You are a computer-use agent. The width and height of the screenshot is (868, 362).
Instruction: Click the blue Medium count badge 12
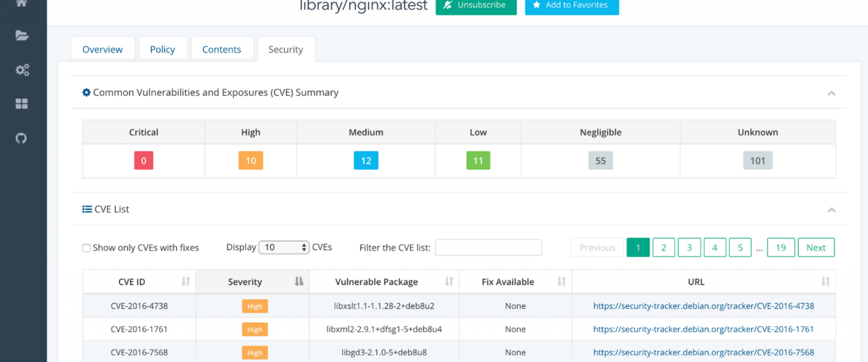coord(366,161)
